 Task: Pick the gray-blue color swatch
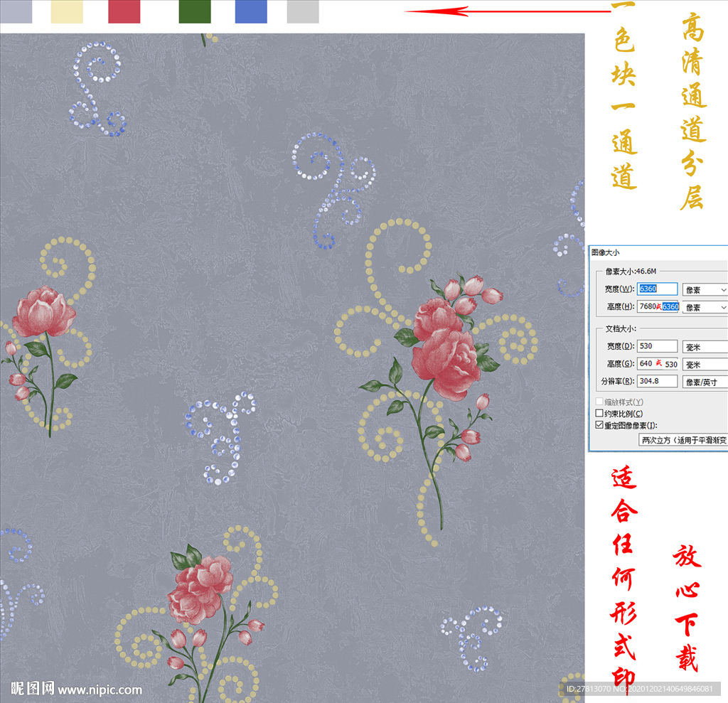click(x=16, y=11)
